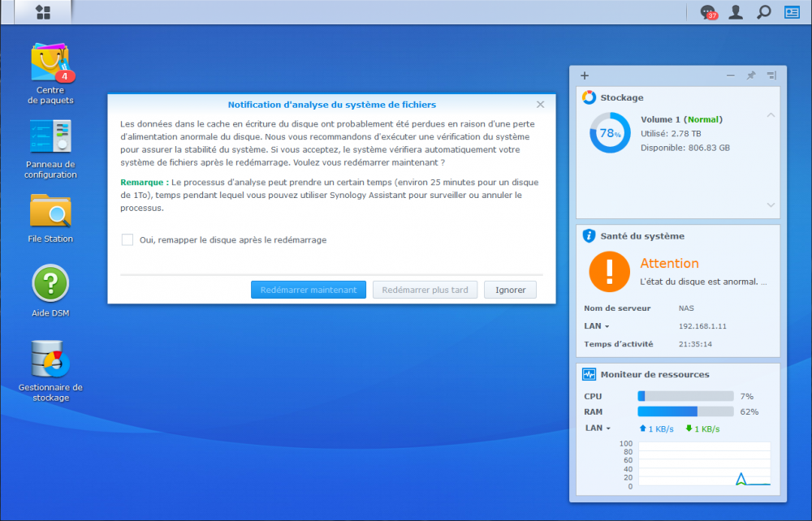This screenshot has height=521, width=812.
Task: Click the 7% CPU value
Action: [x=747, y=396]
